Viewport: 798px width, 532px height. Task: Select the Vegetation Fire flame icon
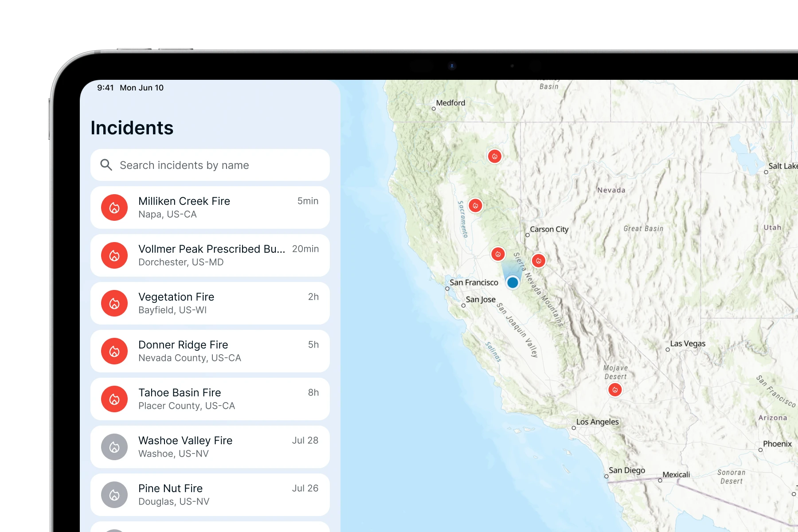coord(114,303)
